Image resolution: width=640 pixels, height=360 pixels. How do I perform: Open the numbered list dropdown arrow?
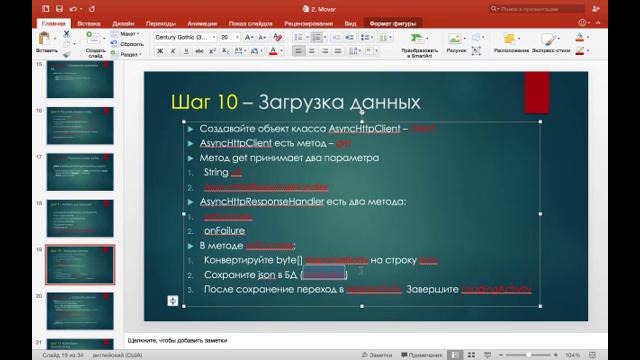point(325,38)
